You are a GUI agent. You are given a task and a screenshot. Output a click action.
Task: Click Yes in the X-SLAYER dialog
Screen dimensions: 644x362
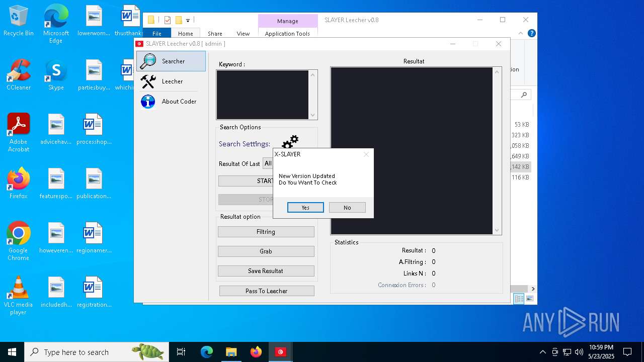point(305,208)
